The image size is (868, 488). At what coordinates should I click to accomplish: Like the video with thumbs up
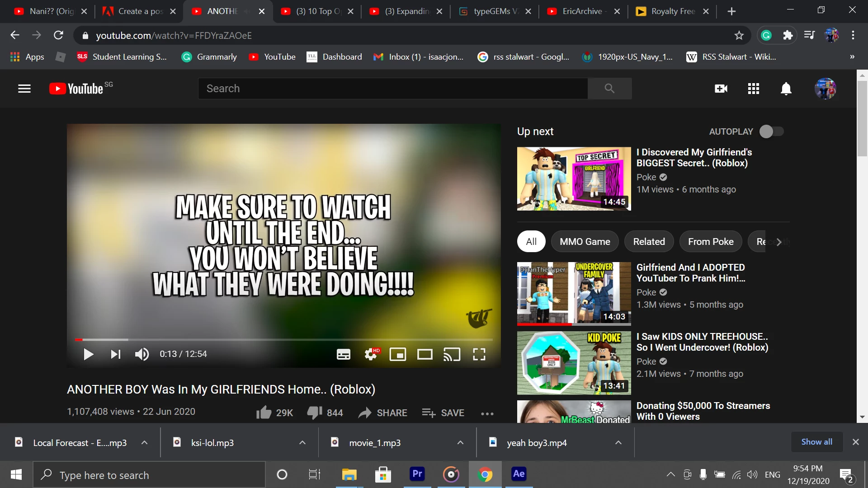pos(264,413)
